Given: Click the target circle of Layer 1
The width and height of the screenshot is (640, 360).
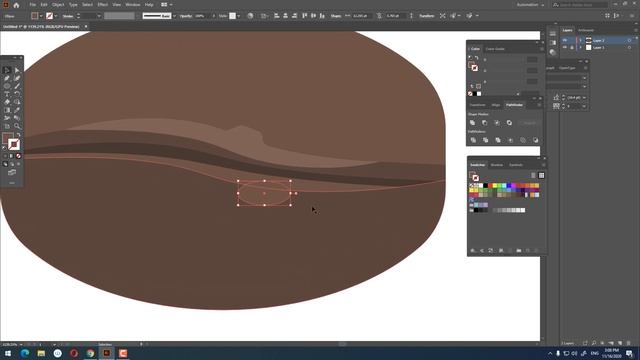Looking at the screenshot, I should (x=629, y=48).
